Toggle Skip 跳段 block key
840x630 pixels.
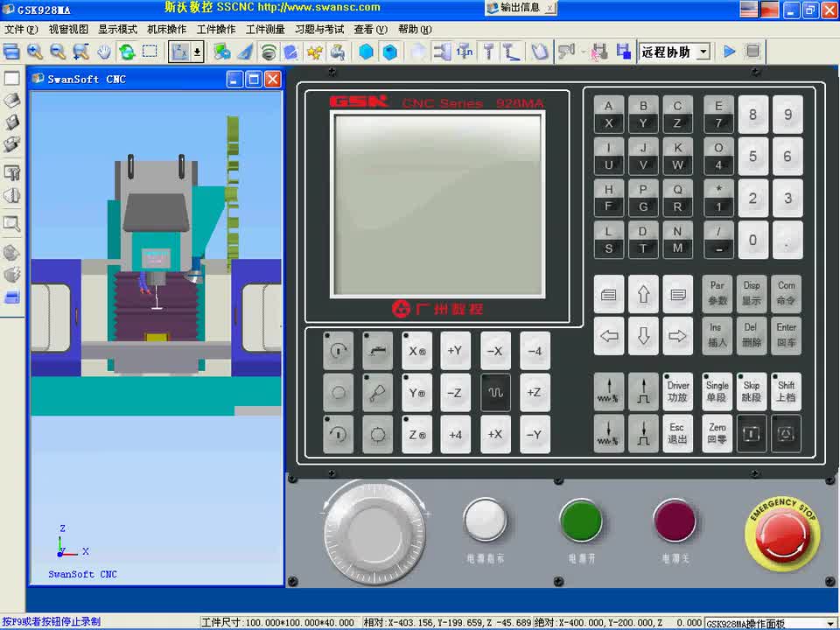(x=751, y=392)
